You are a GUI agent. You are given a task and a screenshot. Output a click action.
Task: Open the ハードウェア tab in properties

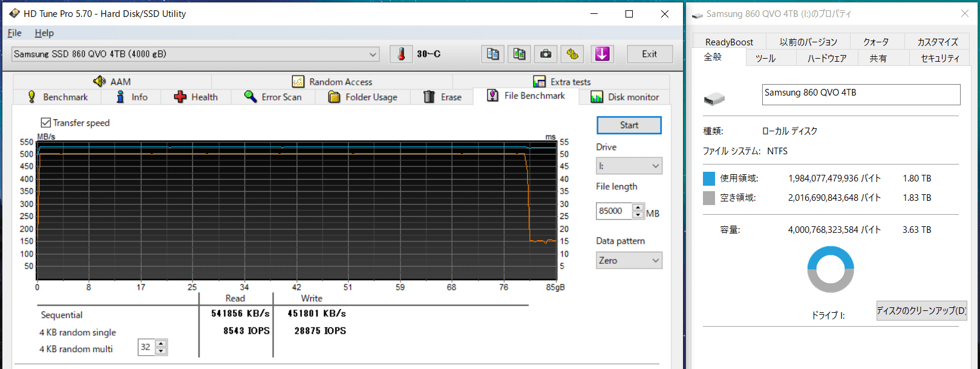click(x=827, y=58)
